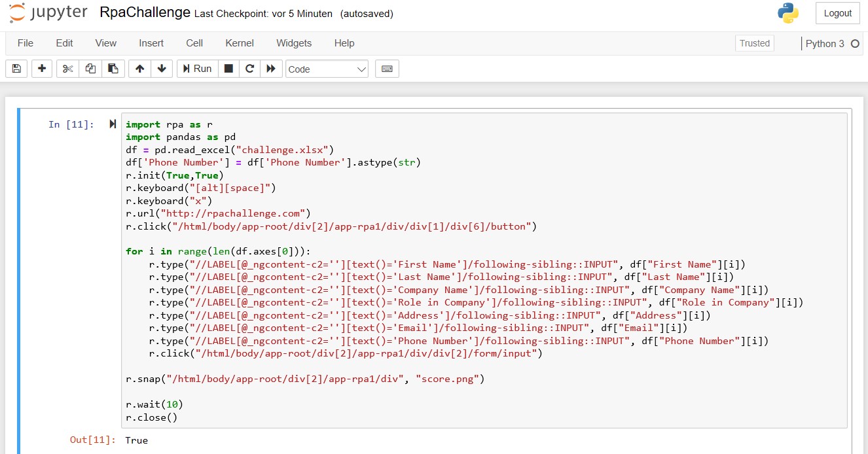The height and width of the screenshot is (454, 868).
Task: Paste cell below with the paste icon
Action: click(x=112, y=68)
